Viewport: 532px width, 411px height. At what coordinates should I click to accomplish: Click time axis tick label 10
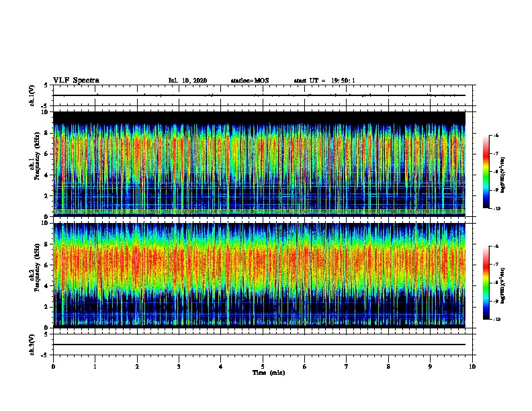pyautogui.click(x=472, y=367)
